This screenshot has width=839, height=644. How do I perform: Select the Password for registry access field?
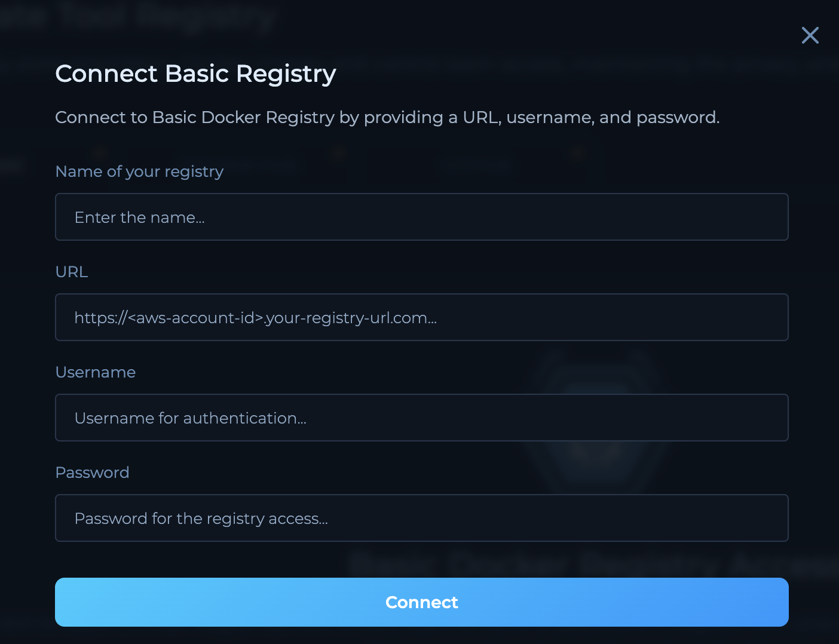click(421, 518)
